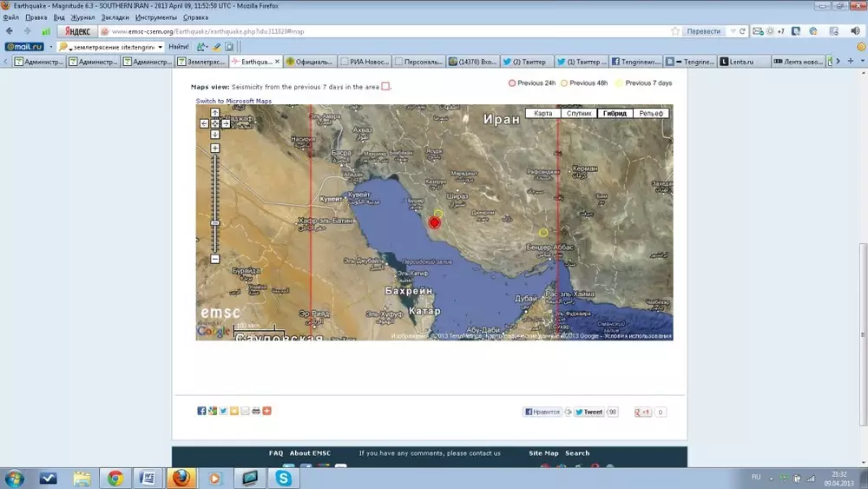The height and width of the screenshot is (489, 868).
Task: Open the Закладки menu
Action: point(116,17)
